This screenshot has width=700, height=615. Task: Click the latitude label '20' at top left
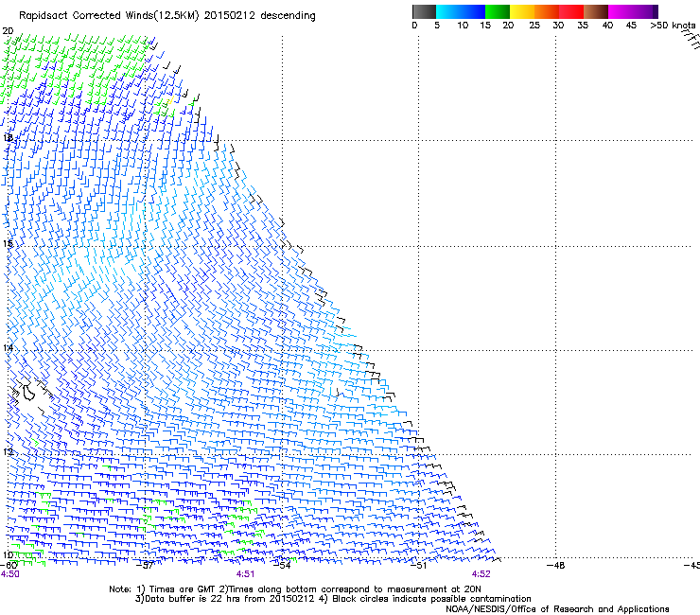(8, 31)
